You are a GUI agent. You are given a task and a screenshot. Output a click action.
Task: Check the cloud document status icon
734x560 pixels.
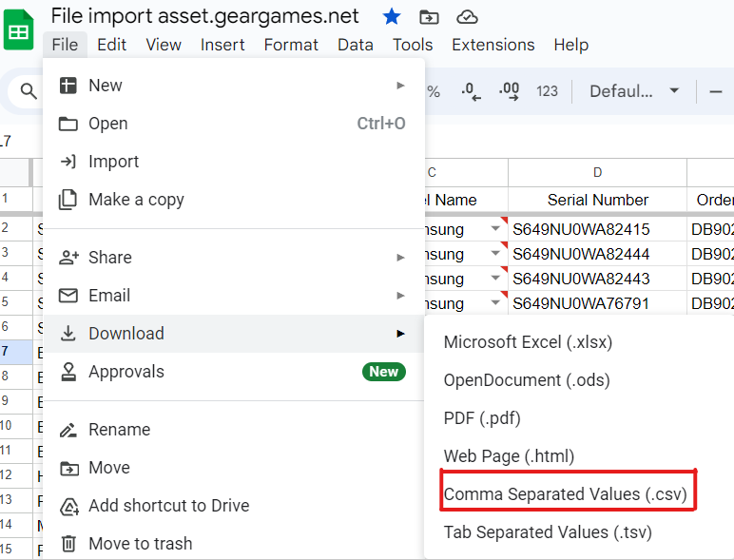(467, 16)
